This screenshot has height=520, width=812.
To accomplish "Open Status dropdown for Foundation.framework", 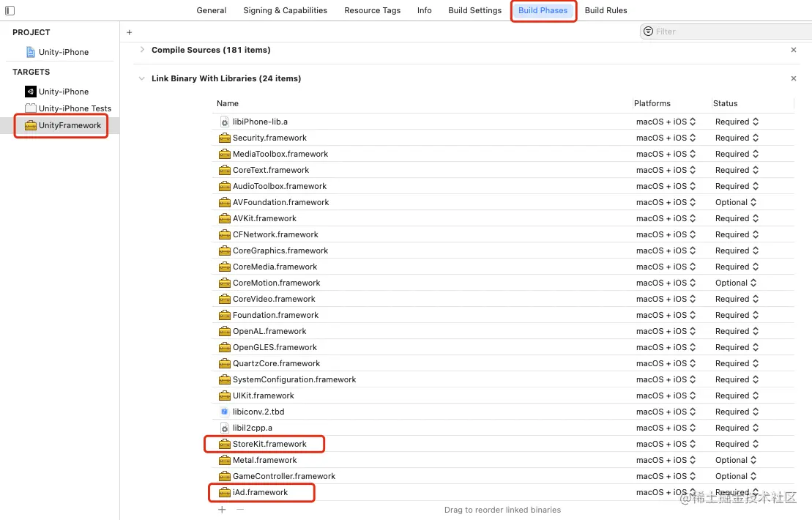I will 737,315.
